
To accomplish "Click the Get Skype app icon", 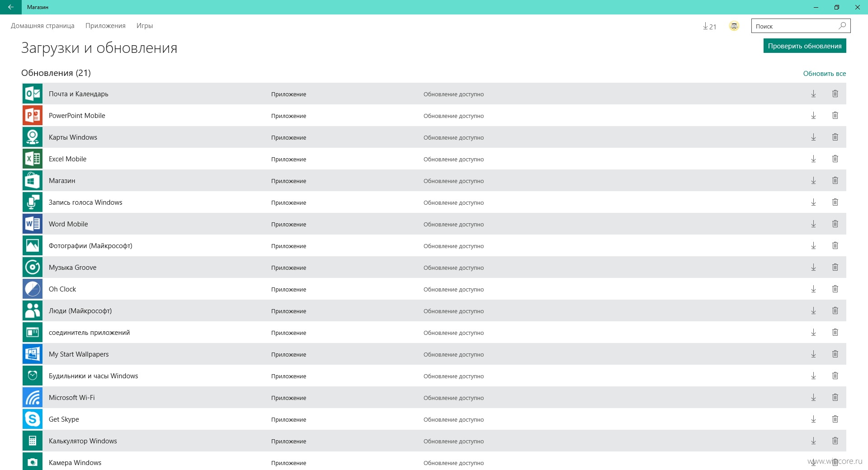I will (x=33, y=419).
